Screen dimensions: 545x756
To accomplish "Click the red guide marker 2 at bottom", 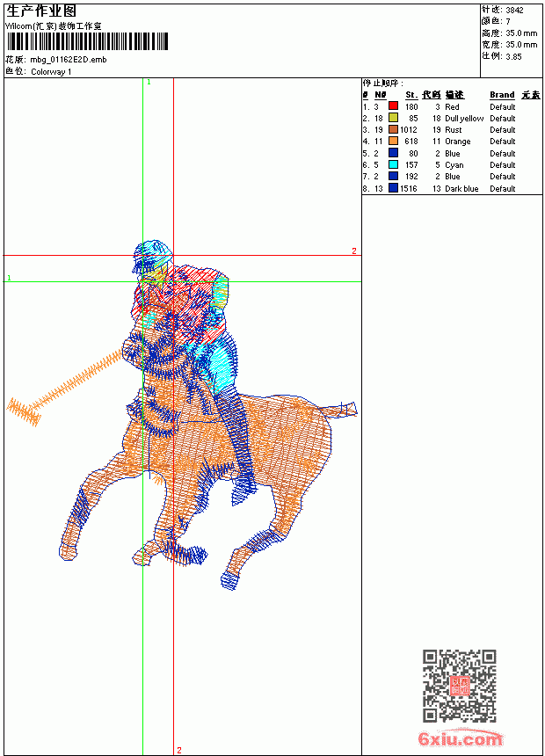I will click(179, 750).
